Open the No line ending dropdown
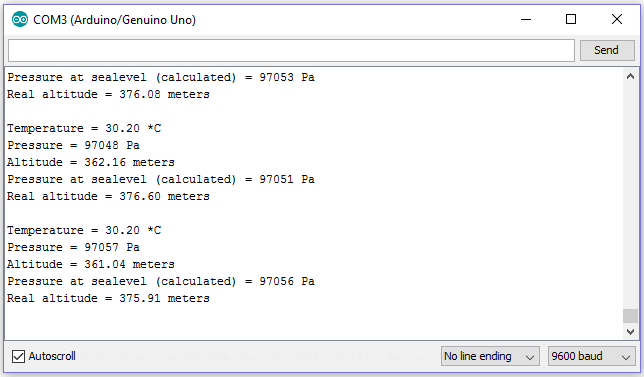The width and height of the screenshot is (644, 377). click(x=490, y=356)
